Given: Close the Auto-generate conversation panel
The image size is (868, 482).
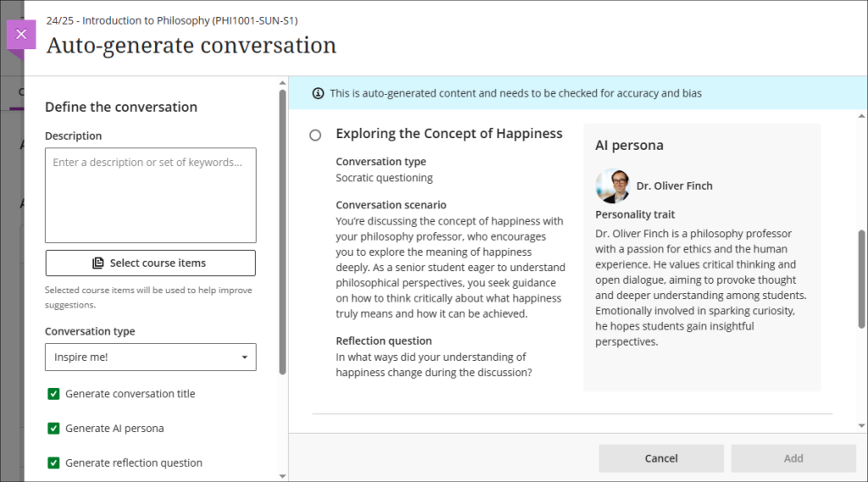Looking at the screenshot, I should [21, 35].
